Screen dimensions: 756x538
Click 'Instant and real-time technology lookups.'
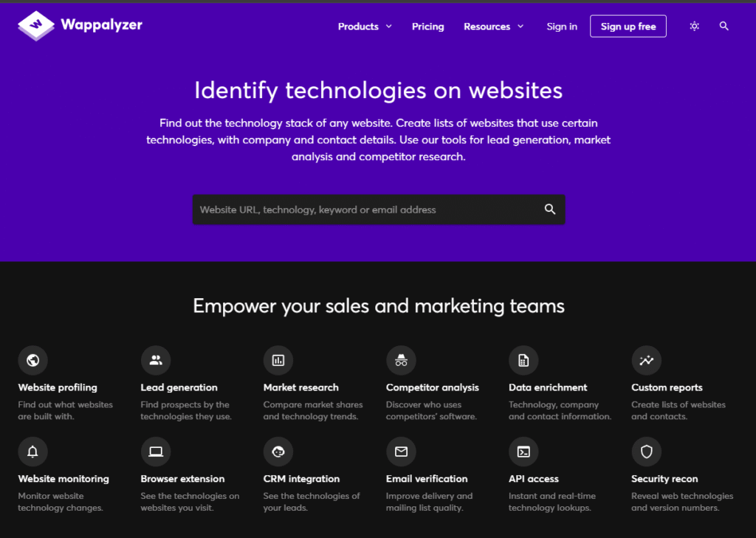(x=552, y=501)
